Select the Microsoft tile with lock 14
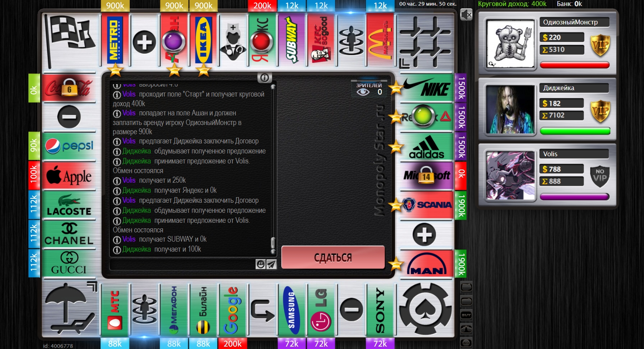Viewport: 644px width, 349px height. 427,176
